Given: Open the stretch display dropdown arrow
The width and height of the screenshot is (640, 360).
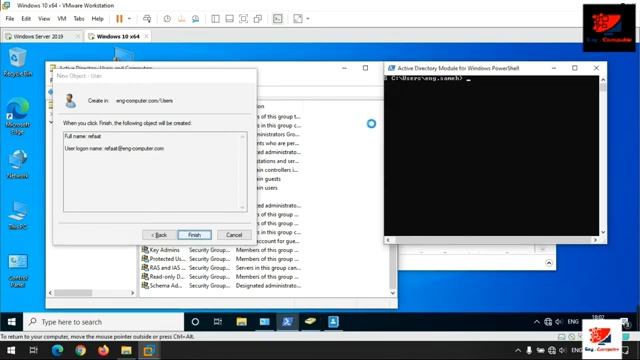Looking at the screenshot, I should (x=308, y=19).
